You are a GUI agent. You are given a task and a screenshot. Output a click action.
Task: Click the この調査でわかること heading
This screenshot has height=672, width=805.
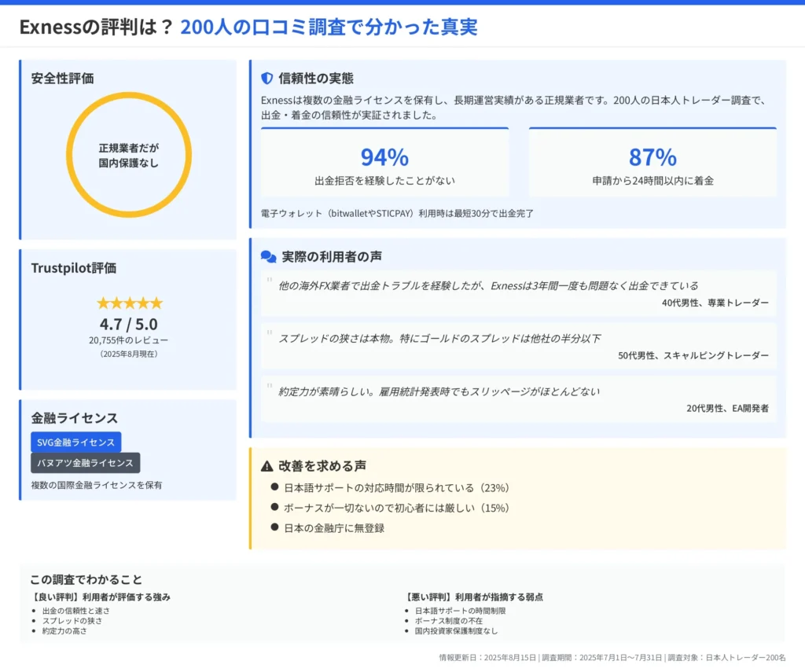pos(86,579)
